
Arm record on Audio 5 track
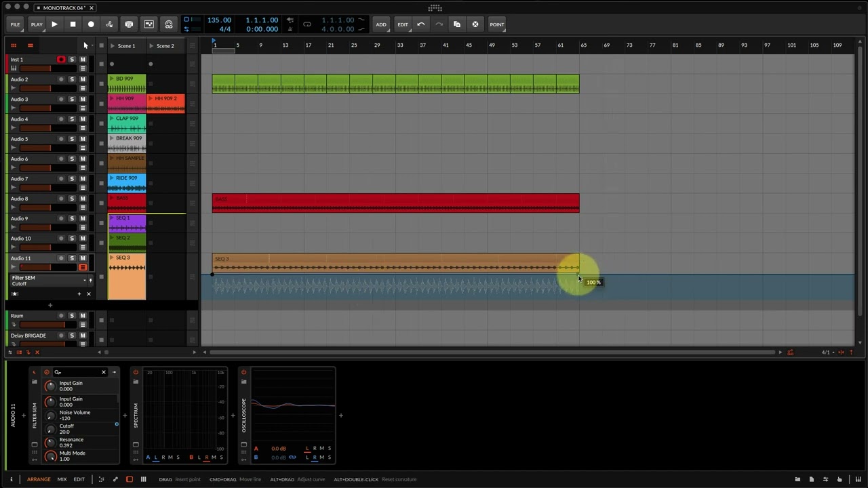pyautogui.click(x=61, y=139)
